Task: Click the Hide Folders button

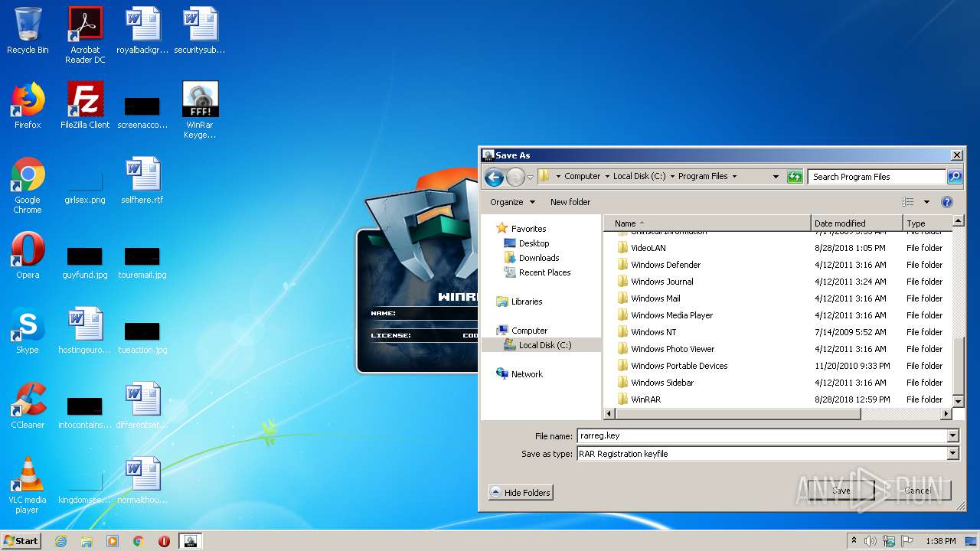Action: 521,493
